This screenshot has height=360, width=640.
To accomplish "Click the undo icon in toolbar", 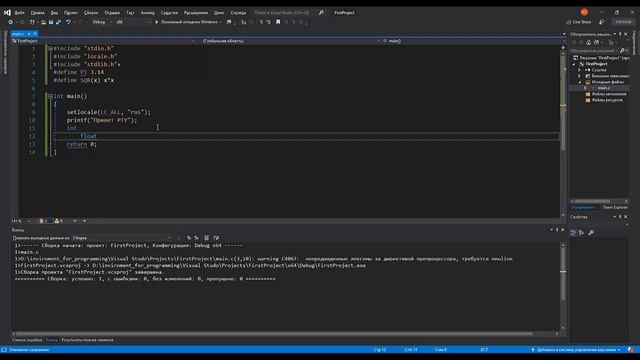I will coord(68,22).
